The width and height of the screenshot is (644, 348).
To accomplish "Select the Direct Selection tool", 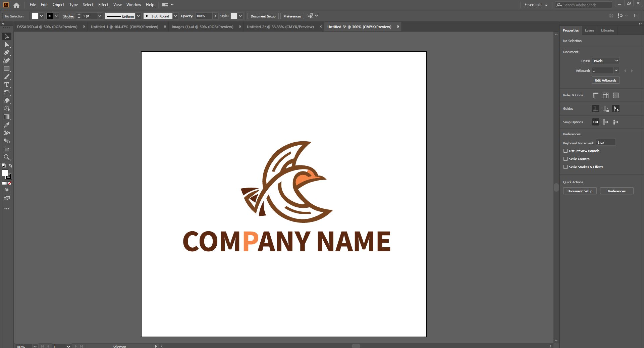I will click(7, 45).
